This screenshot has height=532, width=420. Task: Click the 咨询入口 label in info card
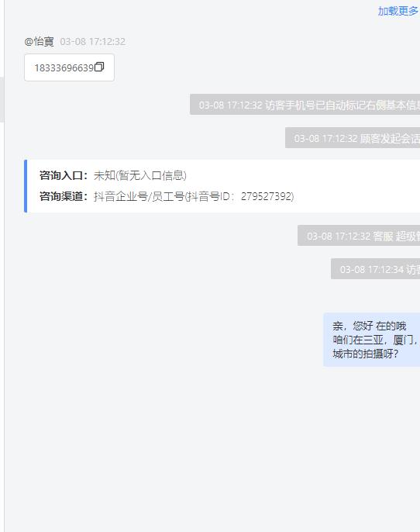point(64,176)
